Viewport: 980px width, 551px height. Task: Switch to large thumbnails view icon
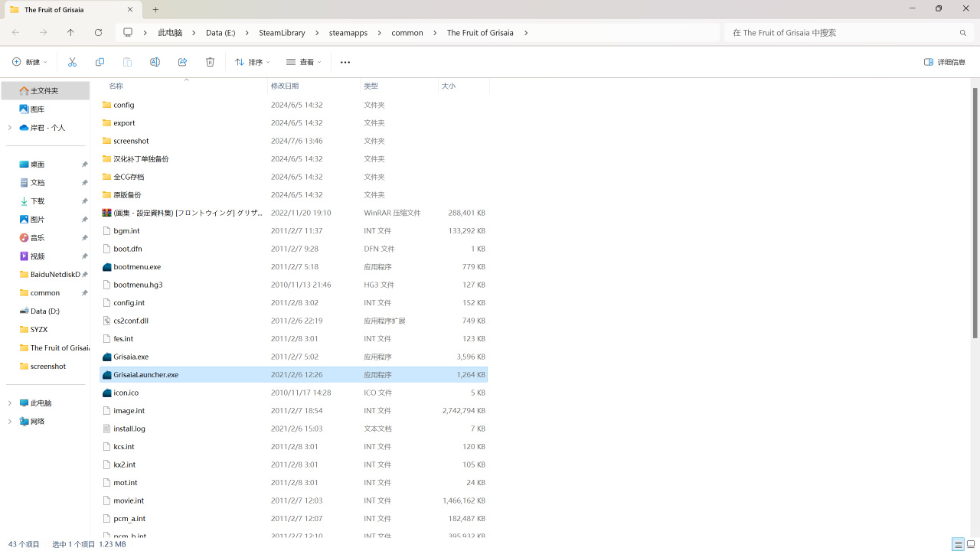pyautogui.click(x=971, y=544)
